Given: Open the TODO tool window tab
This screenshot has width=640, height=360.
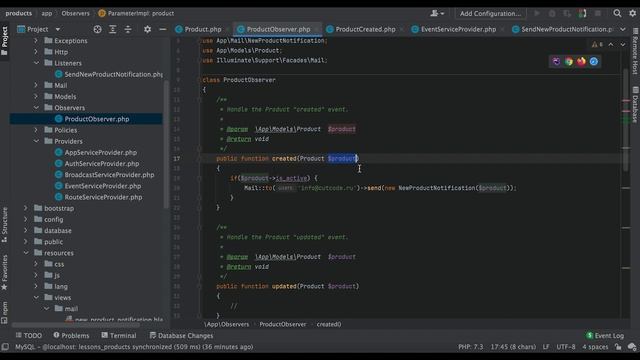Looking at the screenshot, I should pyautogui.click(x=29, y=336).
